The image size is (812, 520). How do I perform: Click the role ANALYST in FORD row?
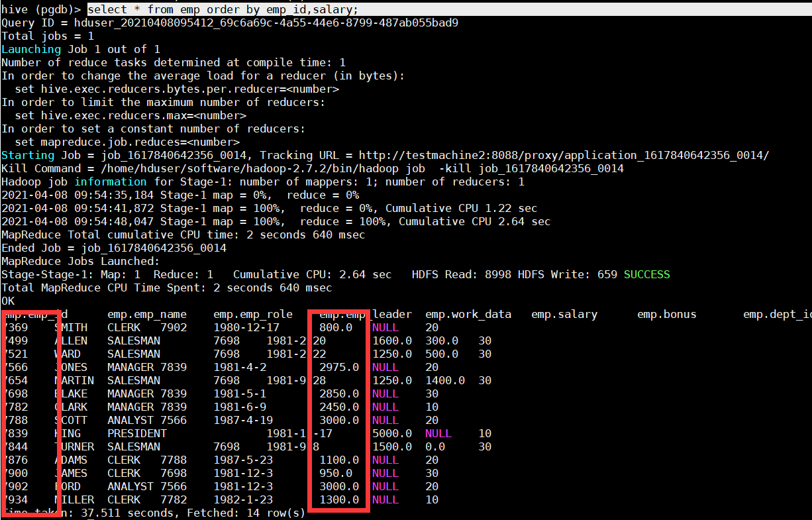tap(130, 486)
